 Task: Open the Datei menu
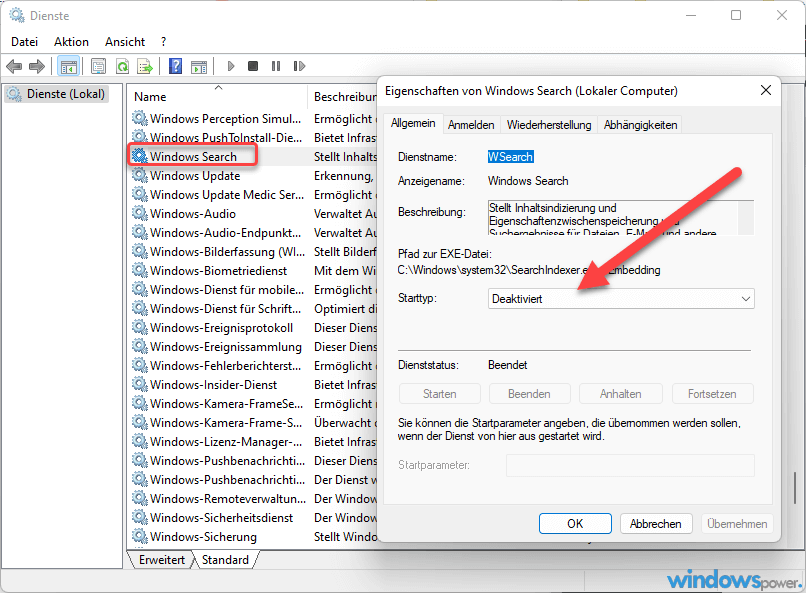[x=25, y=42]
